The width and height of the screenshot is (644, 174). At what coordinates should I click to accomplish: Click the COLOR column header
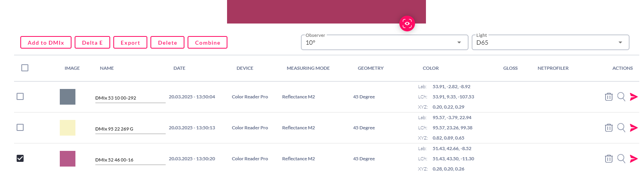431,68
